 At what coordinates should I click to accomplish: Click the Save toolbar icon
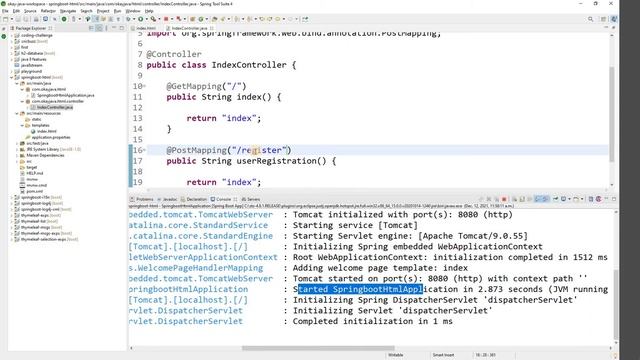19,19
